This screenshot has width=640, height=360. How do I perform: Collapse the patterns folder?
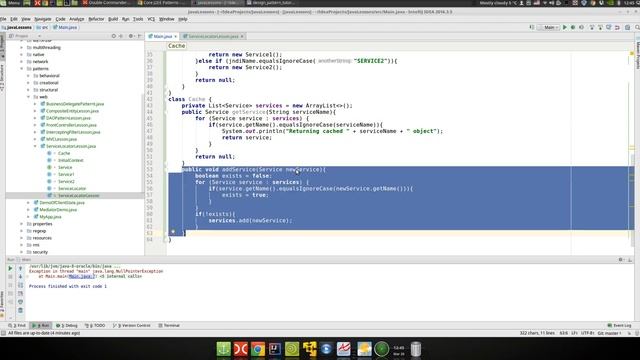coord(22,69)
